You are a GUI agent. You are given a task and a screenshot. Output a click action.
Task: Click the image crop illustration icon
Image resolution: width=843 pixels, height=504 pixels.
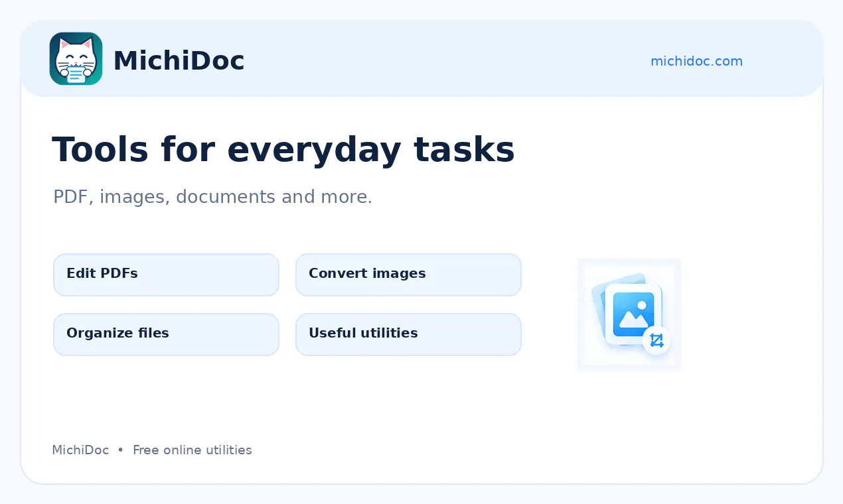629,314
